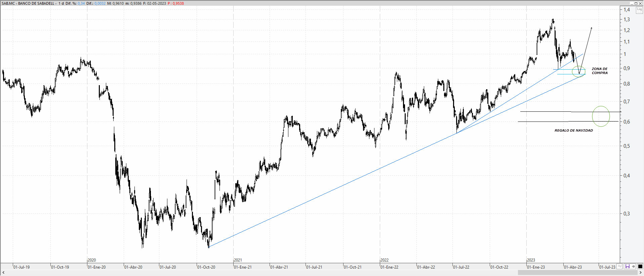This screenshot has height=276, width=644.
Task: Maximize the chart window
Action: pos(636,3)
